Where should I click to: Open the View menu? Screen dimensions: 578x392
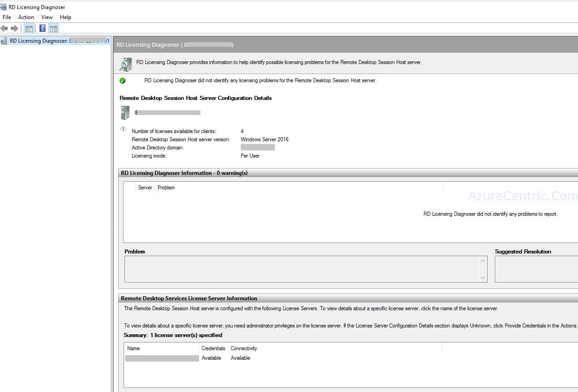pos(47,17)
